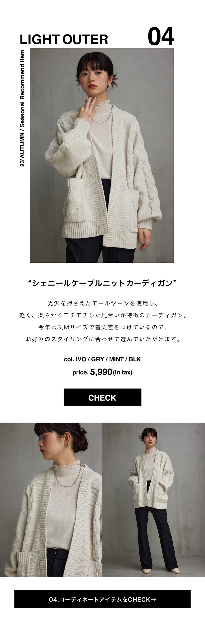Click the MINT color label
The image size is (205, 644).
pyautogui.click(x=116, y=359)
